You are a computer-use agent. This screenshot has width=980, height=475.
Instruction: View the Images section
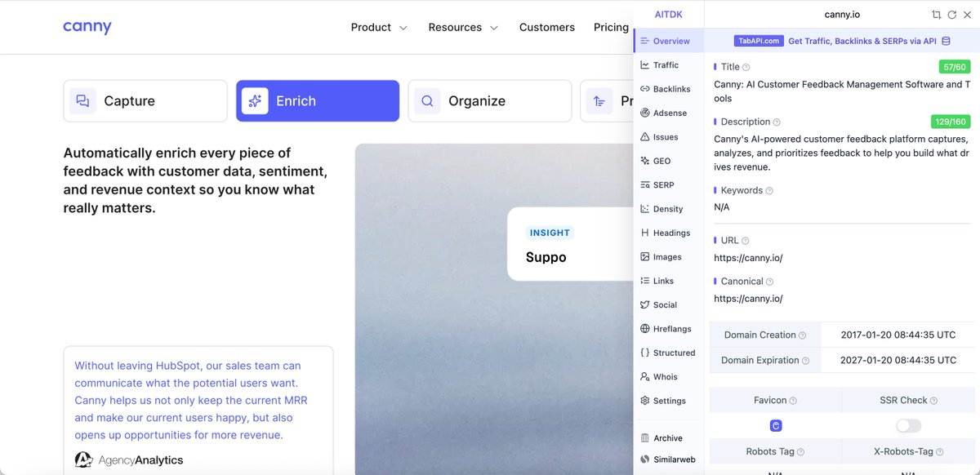click(668, 257)
